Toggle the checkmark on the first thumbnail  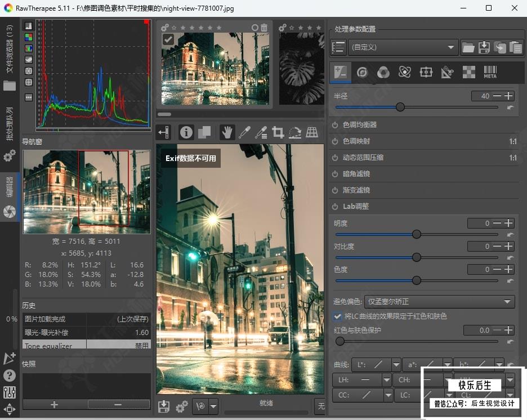168,39
